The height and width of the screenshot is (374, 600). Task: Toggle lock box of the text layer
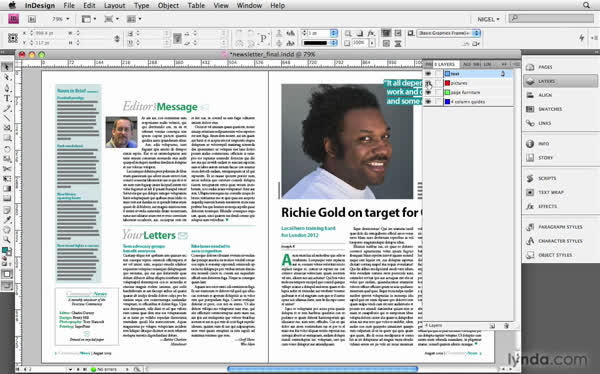click(x=438, y=73)
